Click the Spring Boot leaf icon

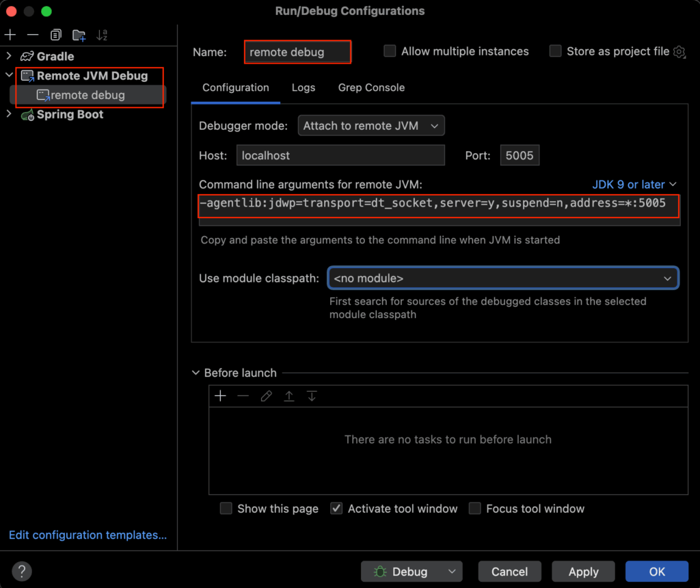point(27,115)
